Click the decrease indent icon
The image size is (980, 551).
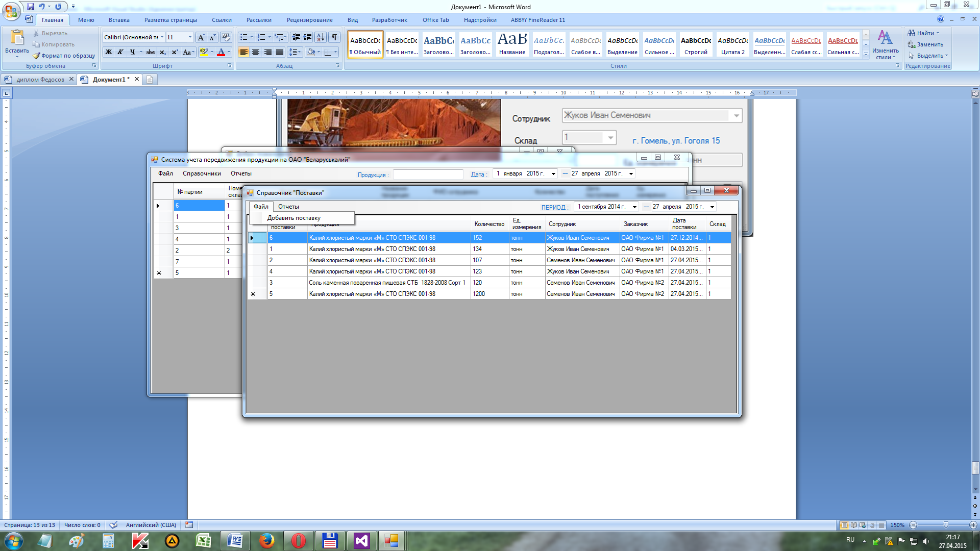[296, 37]
